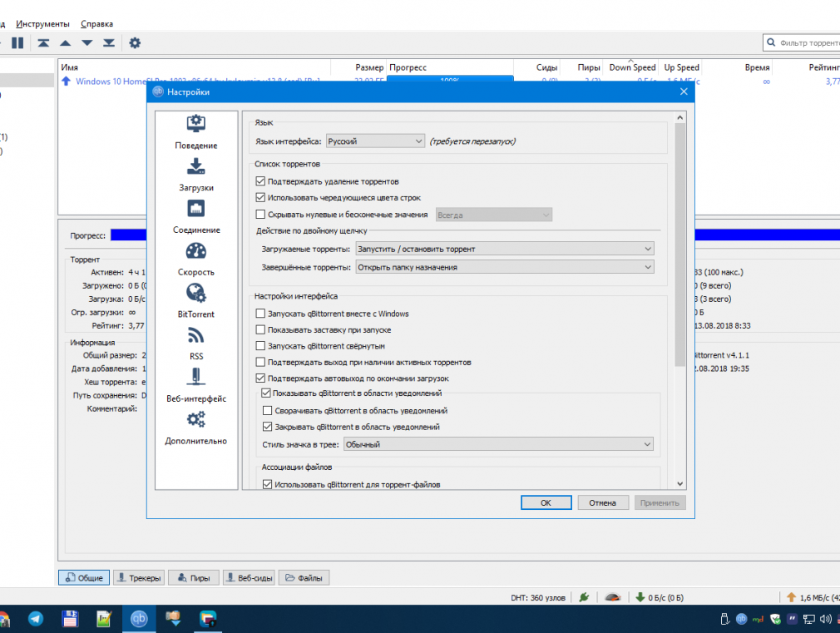Switch to the Файлы tab
The height and width of the screenshot is (633, 840).
coord(304,578)
